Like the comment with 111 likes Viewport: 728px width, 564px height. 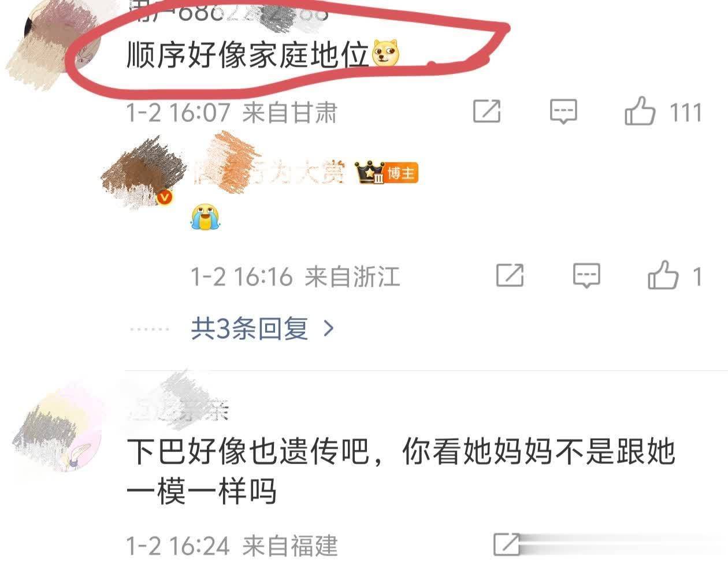640,110
